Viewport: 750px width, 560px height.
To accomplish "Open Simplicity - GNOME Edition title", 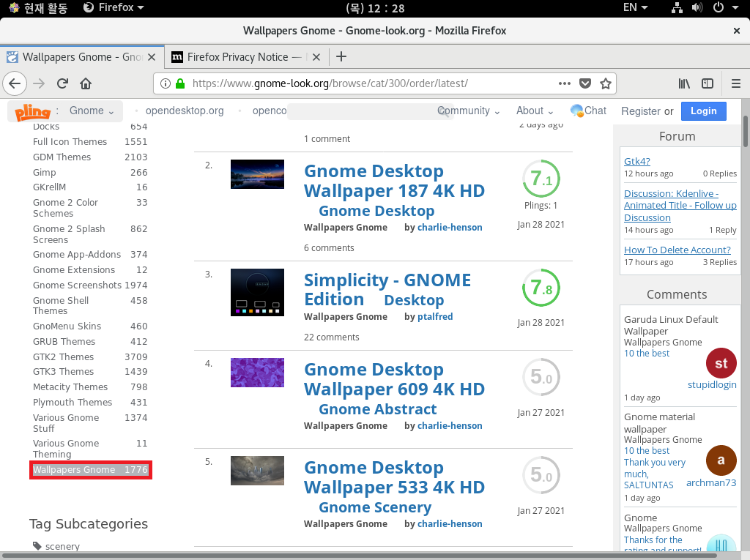I will (x=387, y=289).
